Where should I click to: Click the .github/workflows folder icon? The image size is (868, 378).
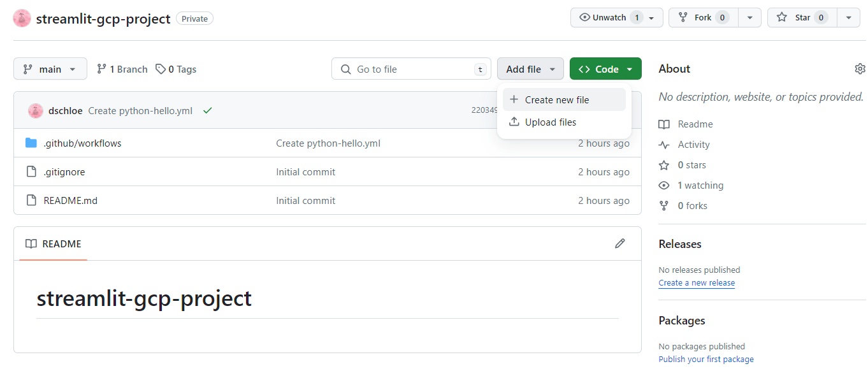(32, 143)
